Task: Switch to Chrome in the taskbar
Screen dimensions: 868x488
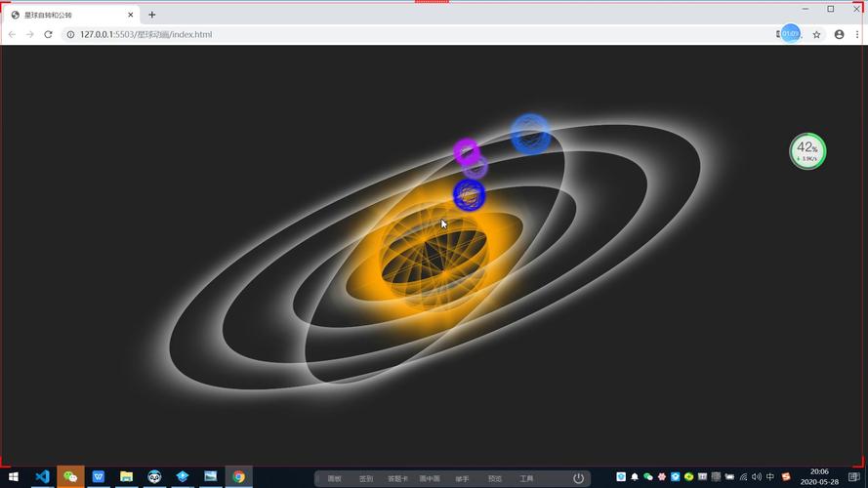Action: (x=238, y=477)
